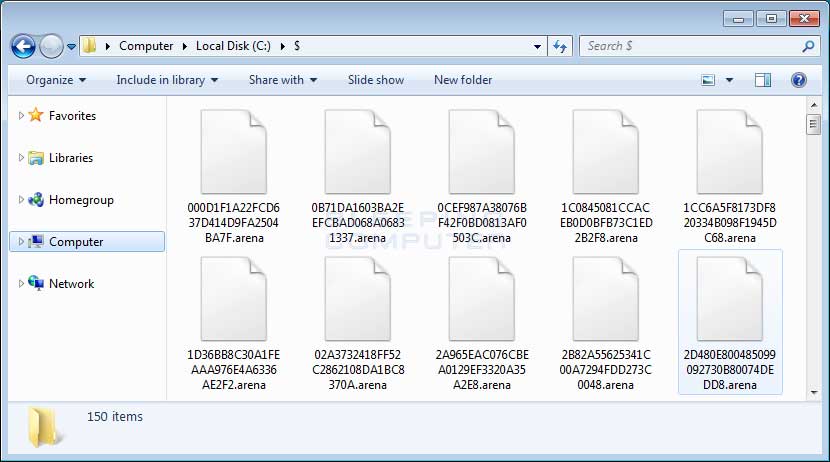Image resolution: width=830 pixels, height=462 pixels.
Task: Refresh the folder view
Action: [560, 47]
